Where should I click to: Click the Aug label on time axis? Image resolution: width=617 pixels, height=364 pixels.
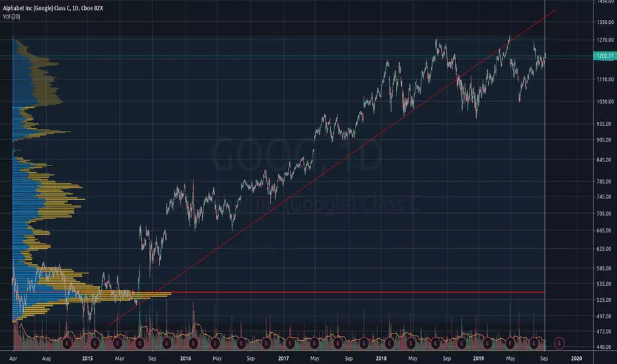pos(46,359)
